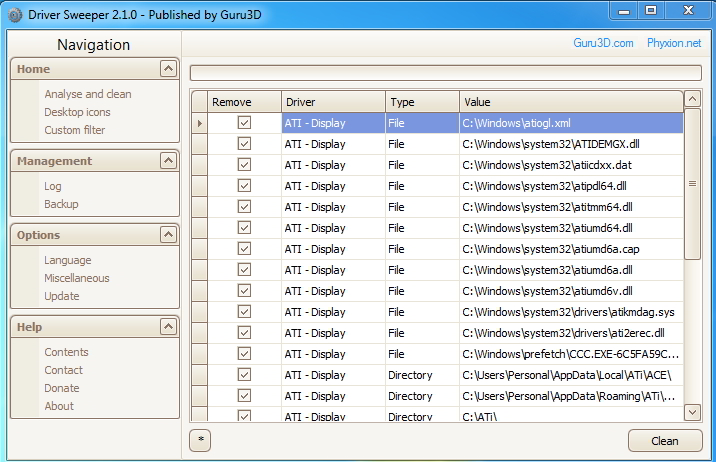The width and height of the screenshot is (716, 462).
Task: Open Analyse and clean page
Action: pyautogui.click(x=88, y=94)
